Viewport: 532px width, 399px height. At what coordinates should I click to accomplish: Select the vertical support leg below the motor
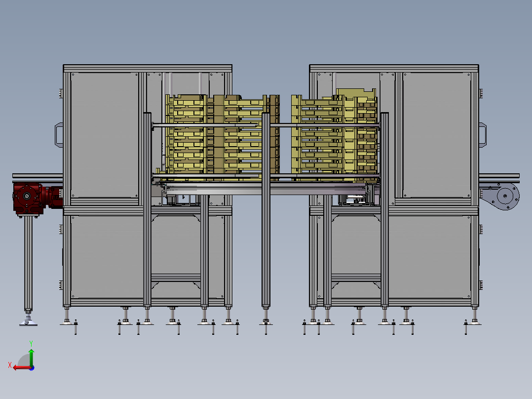point(29,263)
